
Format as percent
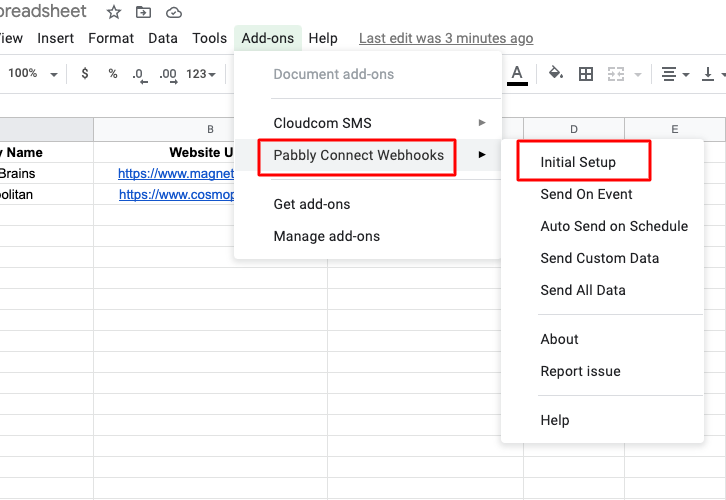point(113,73)
